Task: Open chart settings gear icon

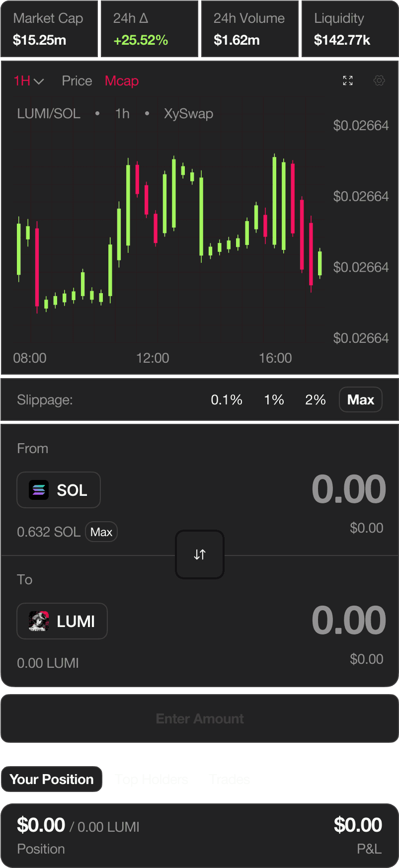Action: point(379,80)
